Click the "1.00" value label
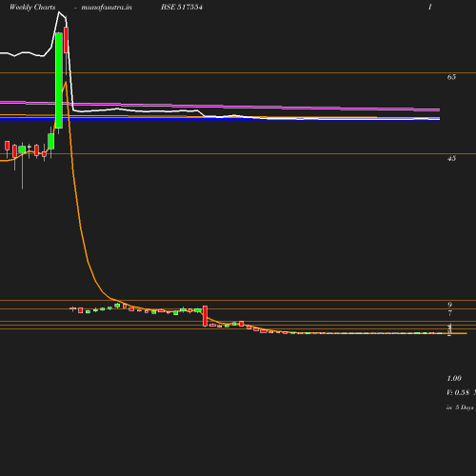This screenshot has height=476, width=476. coord(454,378)
